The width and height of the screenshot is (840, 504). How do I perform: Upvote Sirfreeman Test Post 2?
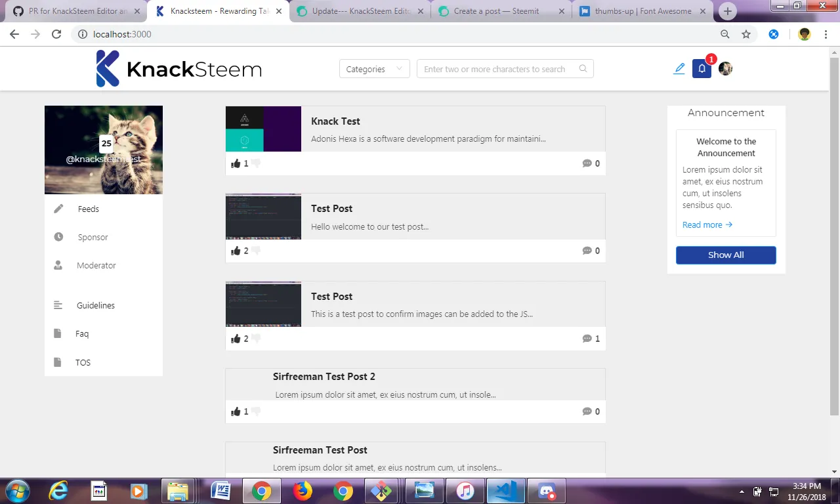tap(236, 411)
